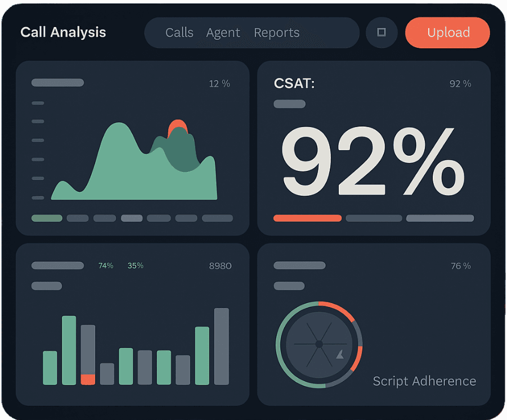
Task: Click the 35% green label
Action: coord(135,265)
